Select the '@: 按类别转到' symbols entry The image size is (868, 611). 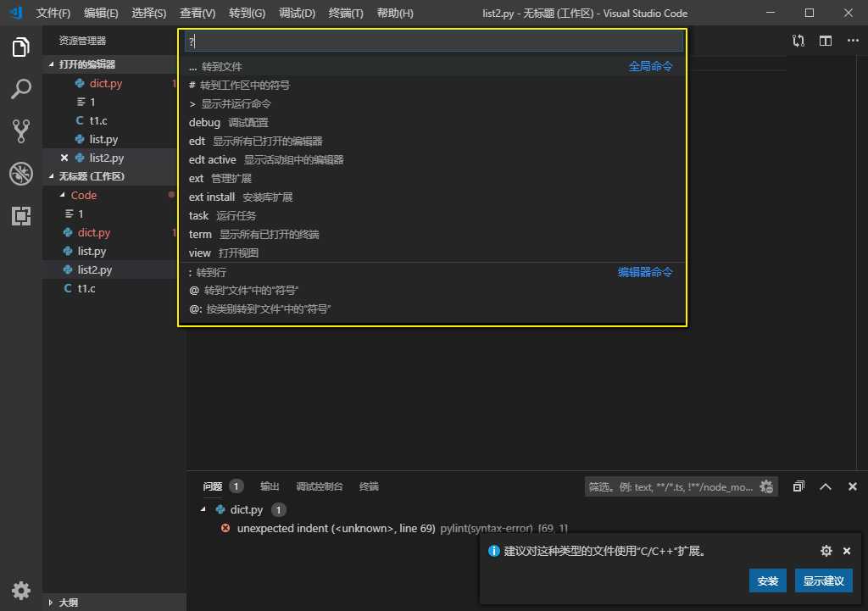(432, 308)
